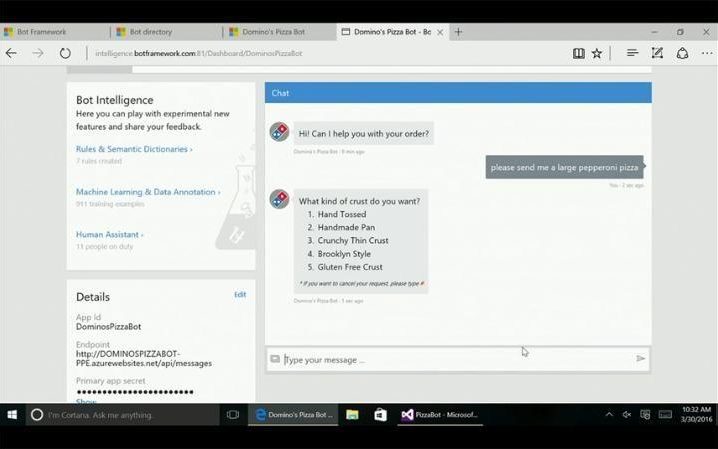Open a new browser tab with plus

click(x=458, y=32)
